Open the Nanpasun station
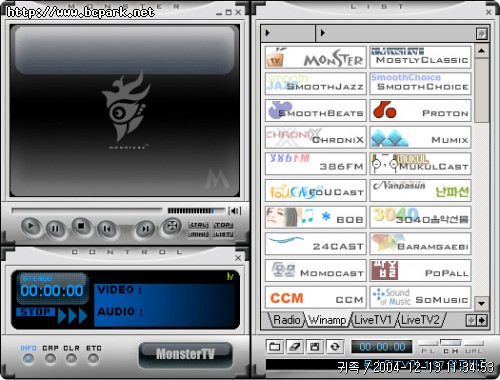This screenshot has width=500, height=380. pos(420,190)
